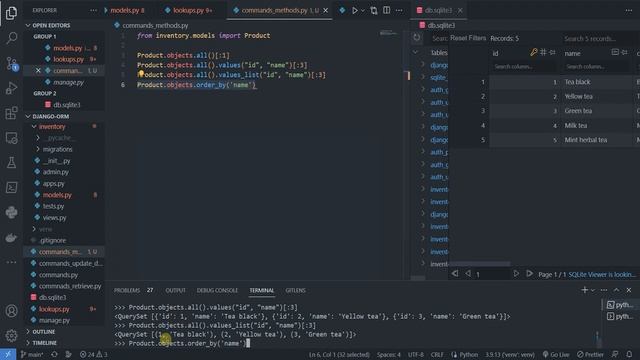640x360 pixels.
Task: Open the Testing flask view
Action: point(11,162)
